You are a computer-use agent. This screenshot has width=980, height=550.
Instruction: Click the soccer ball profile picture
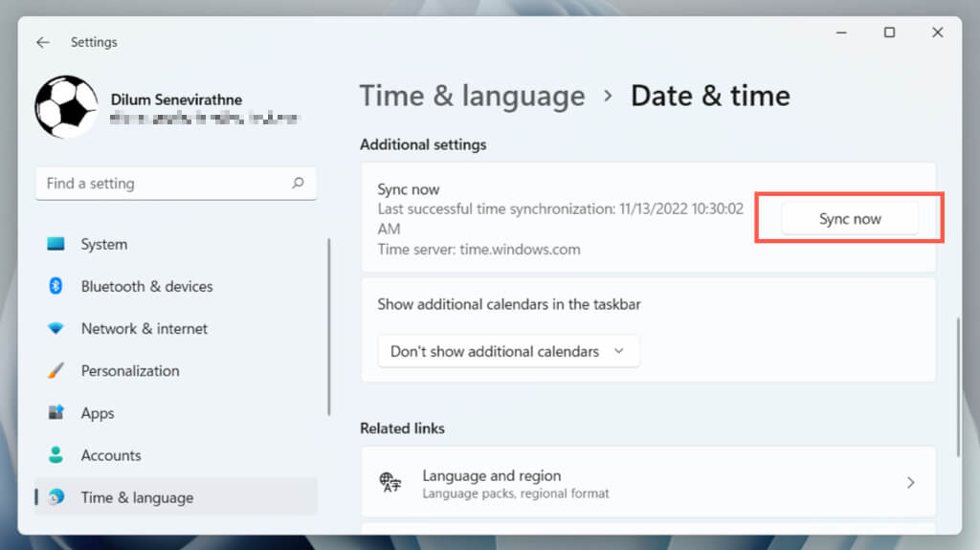click(x=66, y=107)
